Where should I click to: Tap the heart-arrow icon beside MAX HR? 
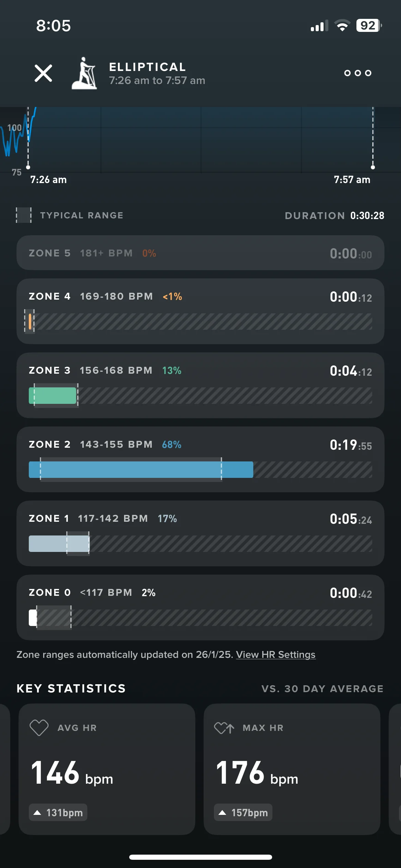(224, 727)
